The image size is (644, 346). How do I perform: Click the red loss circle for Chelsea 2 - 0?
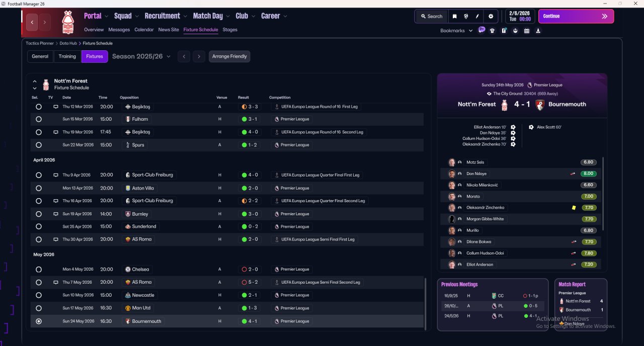coord(244,270)
